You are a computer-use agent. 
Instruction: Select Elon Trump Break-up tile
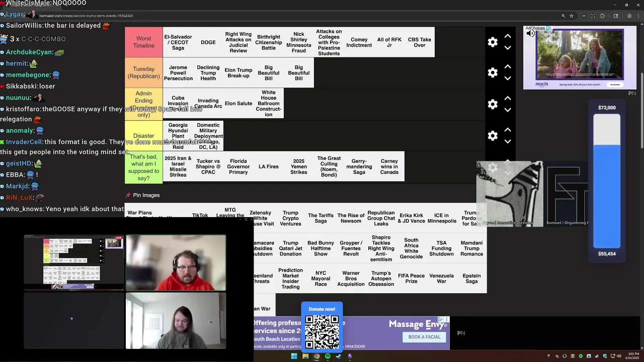coord(238,73)
